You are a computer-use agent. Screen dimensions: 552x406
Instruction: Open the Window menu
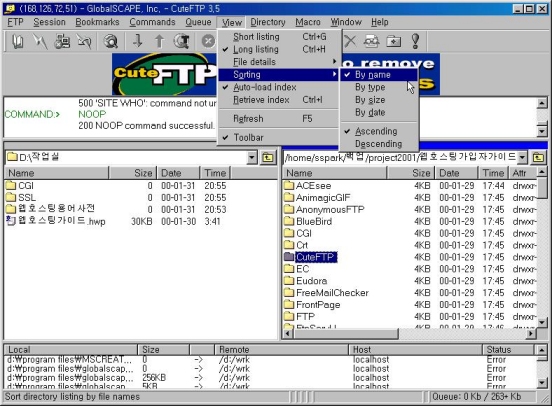pyautogui.click(x=346, y=22)
